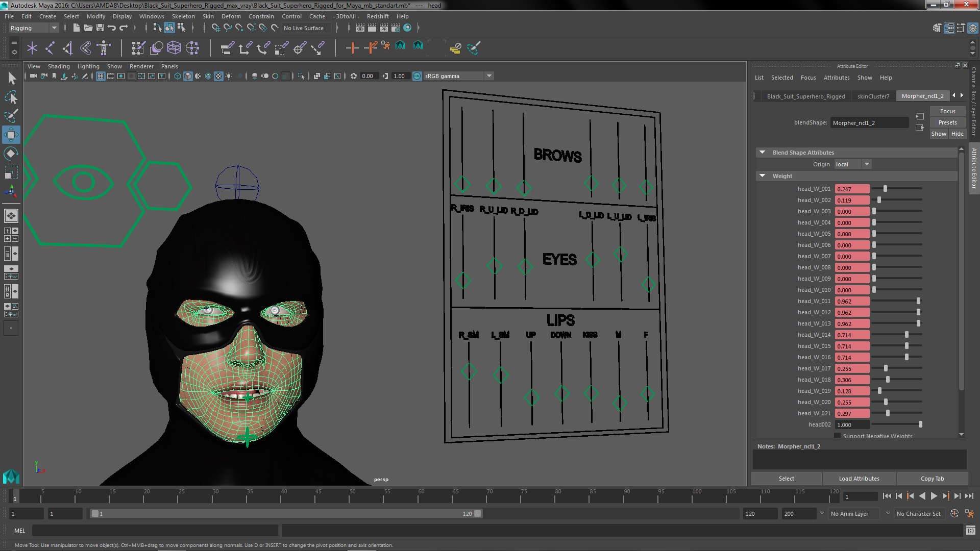Click the blendShape name input field

click(x=869, y=123)
